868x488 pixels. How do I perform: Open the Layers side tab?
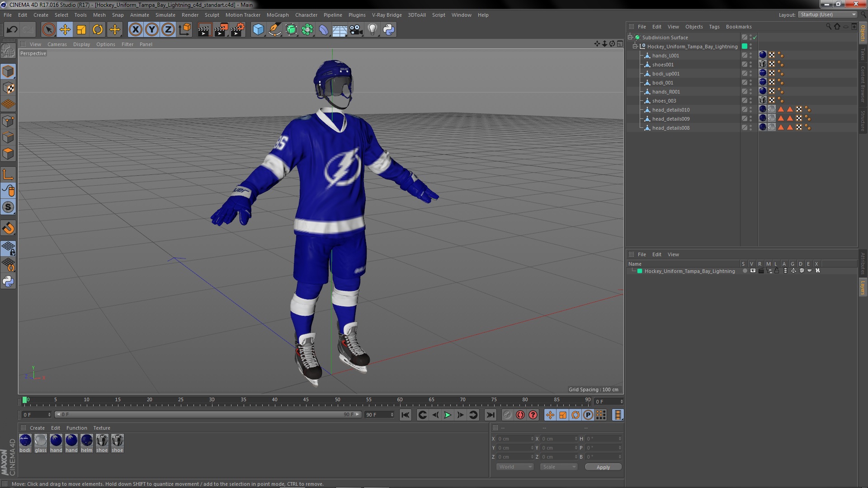863,287
